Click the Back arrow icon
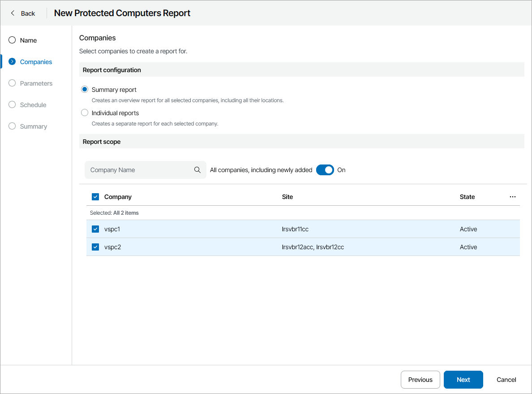Screen dimensions: 532x394 (13, 13)
